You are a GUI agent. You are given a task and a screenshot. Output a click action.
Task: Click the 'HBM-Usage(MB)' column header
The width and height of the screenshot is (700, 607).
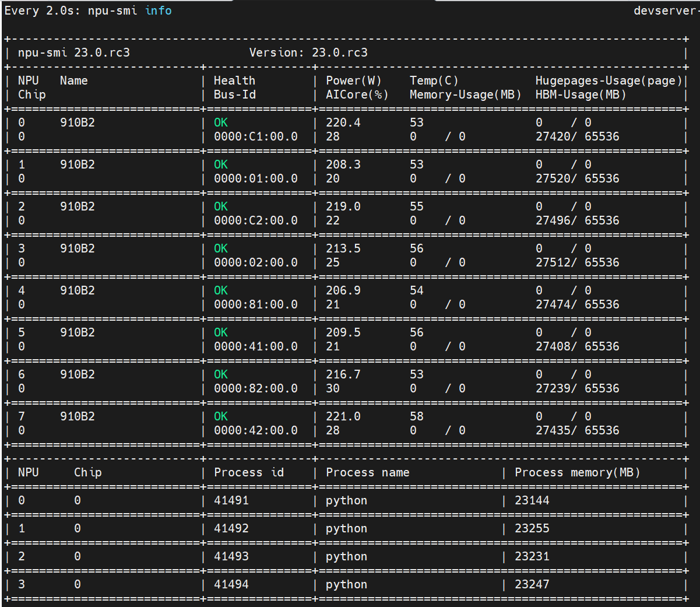pyautogui.click(x=581, y=94)
